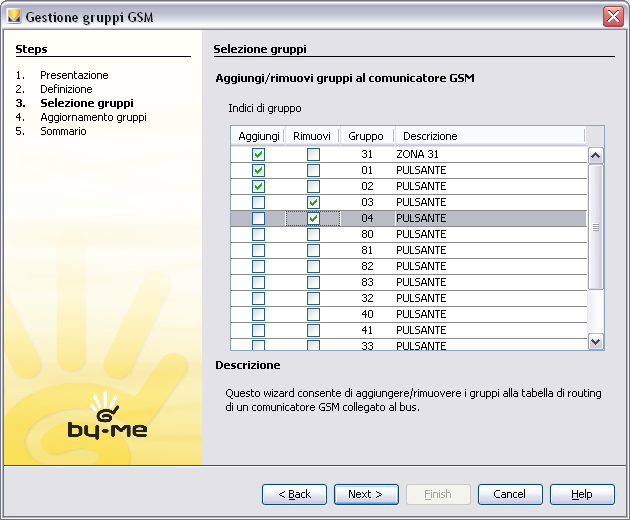This screenshot has width=630, height=520.
Task: Check Aggiungi for group 03
Action: click(x=258, y=202)
